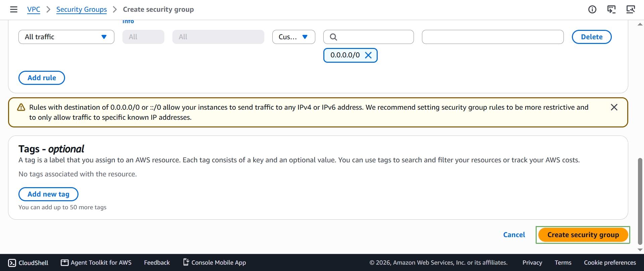Open the Terms link
The width and height of the screenshot is (644, 271).
[x=563, y=263]
